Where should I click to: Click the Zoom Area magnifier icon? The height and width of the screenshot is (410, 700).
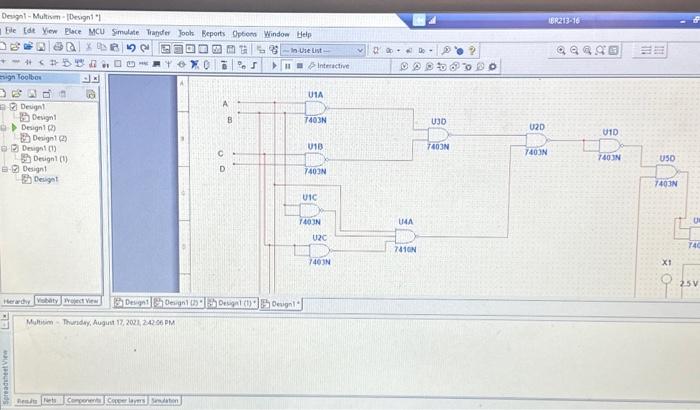pyautogui.click(x=587, y=50)
